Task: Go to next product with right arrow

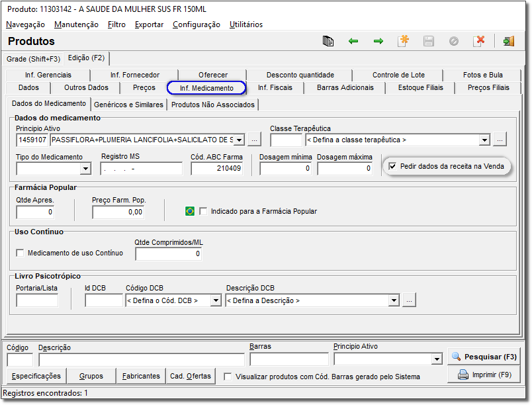Action: [378, 41]
